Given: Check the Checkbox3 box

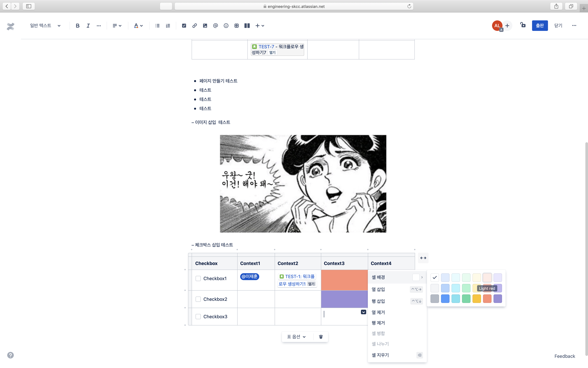Looking at the screenshot, I should [x=198, y=317].
